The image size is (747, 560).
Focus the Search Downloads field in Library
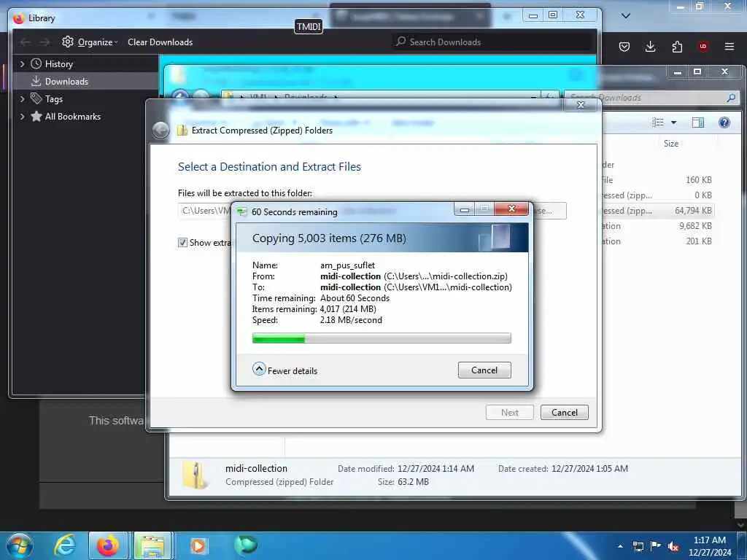click(493, 42)
